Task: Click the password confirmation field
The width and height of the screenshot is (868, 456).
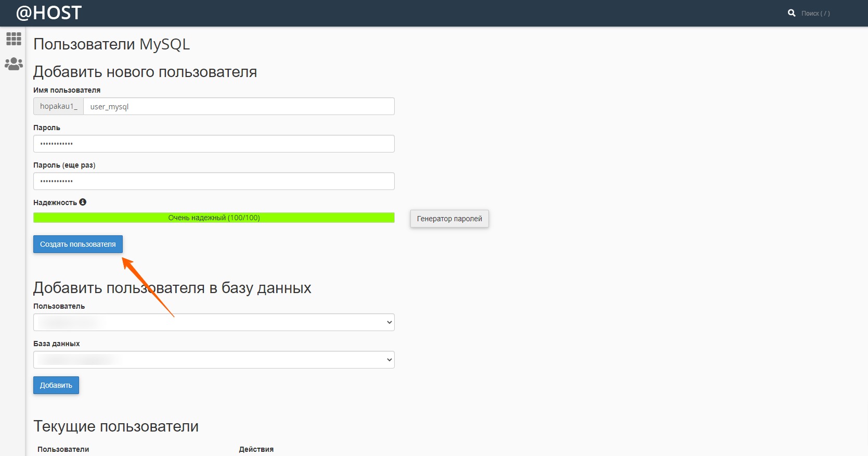Action: pos(214,181)
